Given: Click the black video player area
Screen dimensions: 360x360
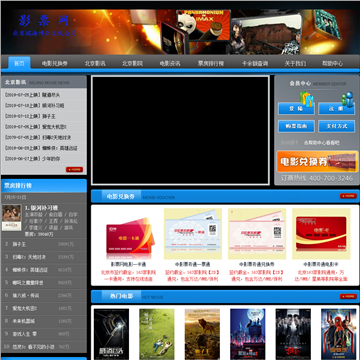Looking at the screenshot, I should tap(180, 130).
